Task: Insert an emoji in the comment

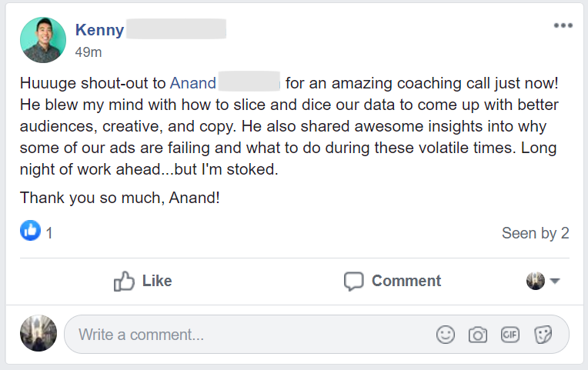Action: pos(445,335)
